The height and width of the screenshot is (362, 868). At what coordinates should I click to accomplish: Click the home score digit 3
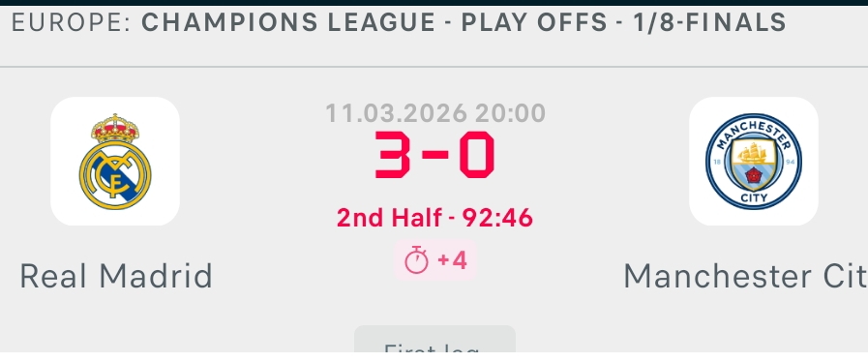click(393, 155)
